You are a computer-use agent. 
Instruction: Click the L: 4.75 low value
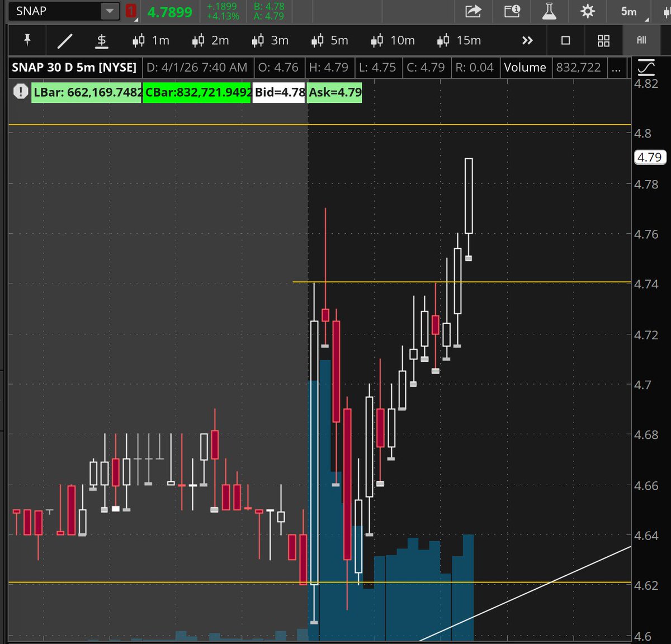coord(377,68)
